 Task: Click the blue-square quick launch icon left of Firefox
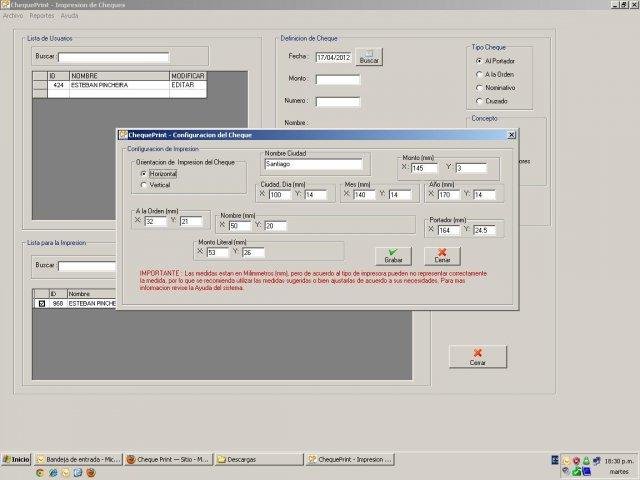click(78, 473)
